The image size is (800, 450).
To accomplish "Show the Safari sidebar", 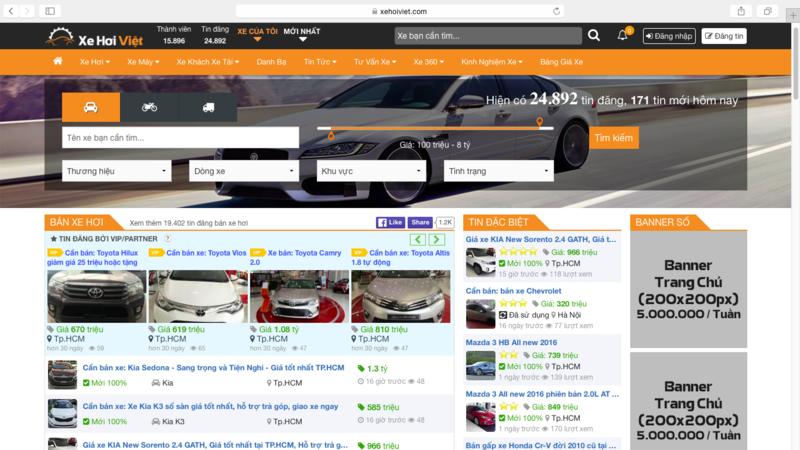I will pyautogui.click(x=50, y=11).
